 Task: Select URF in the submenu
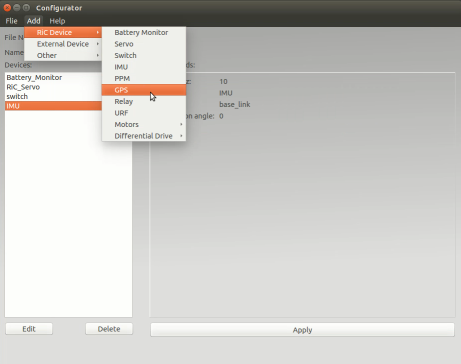(144, 113)
